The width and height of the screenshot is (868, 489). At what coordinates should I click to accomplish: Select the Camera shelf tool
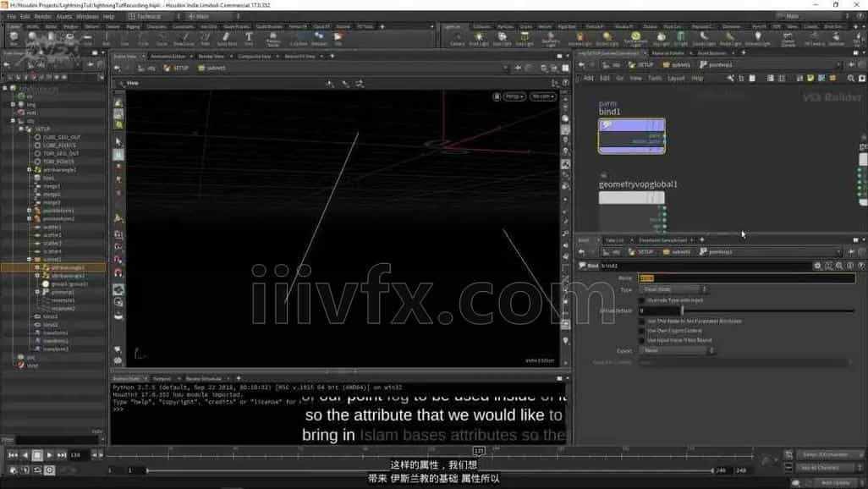(457, 38)
